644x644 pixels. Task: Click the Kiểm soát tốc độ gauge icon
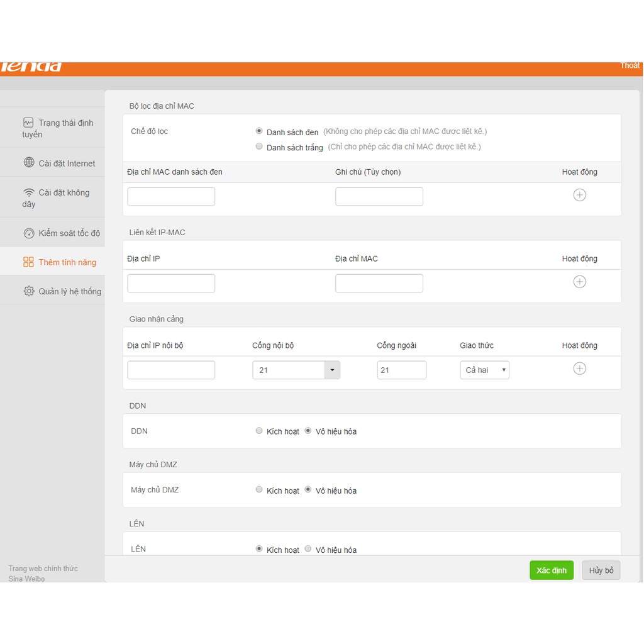tap(29, 233)
